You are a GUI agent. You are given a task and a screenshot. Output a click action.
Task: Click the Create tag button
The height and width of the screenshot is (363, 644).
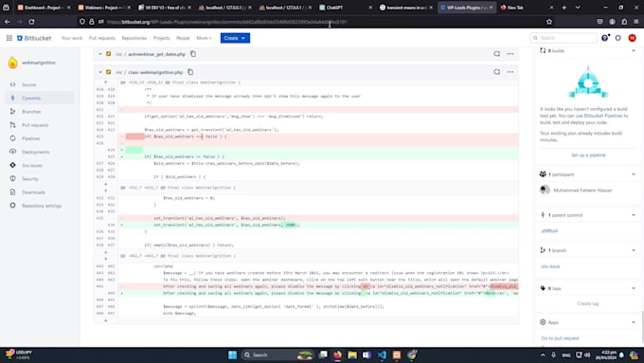(x=588, y=303)
